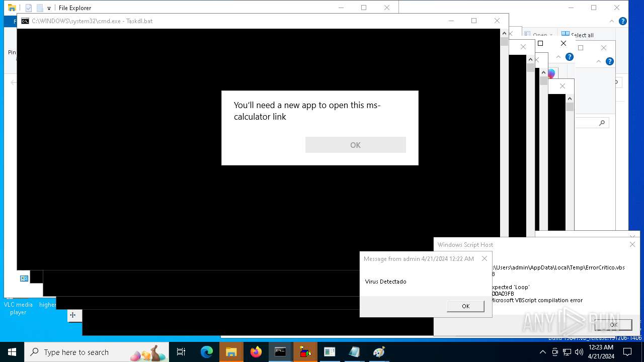Click 'File Explorer' window title text

click(75, 8)
